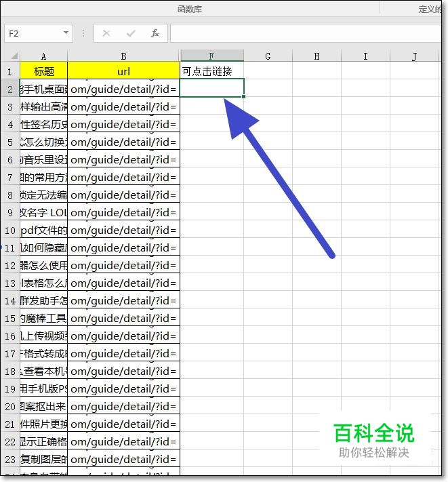
Task: Click the Enter checkmark formula button
Action: pyautogui.click(x=131, y=33)
